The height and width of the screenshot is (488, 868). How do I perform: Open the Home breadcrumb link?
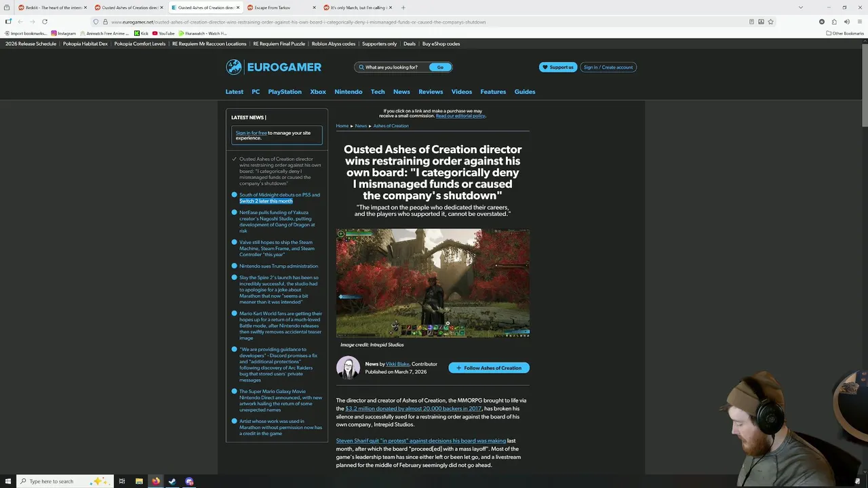coord(342,126)
